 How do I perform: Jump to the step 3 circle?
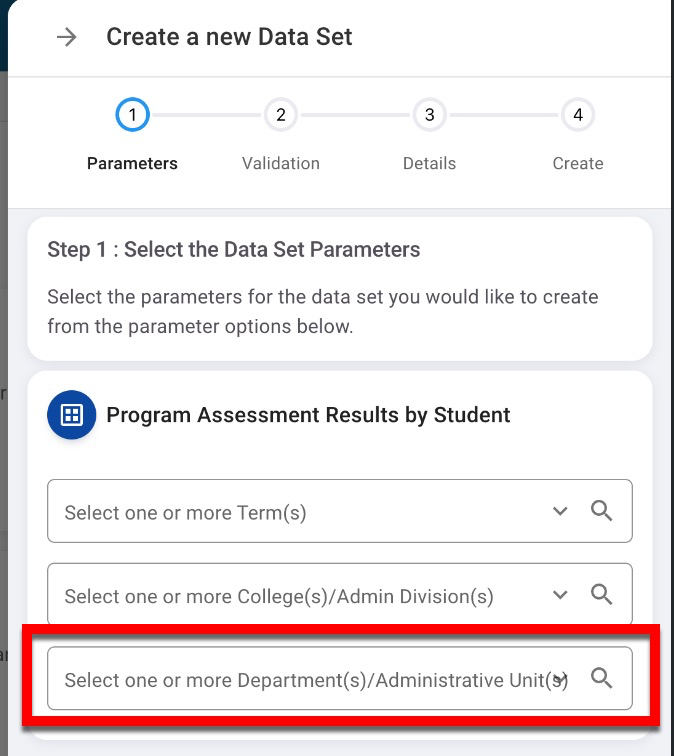429,116
